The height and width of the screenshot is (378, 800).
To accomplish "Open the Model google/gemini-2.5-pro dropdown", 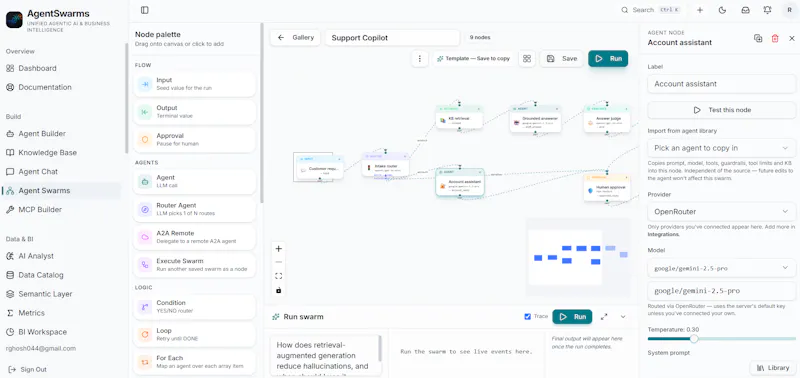I will tap(721, 267).
